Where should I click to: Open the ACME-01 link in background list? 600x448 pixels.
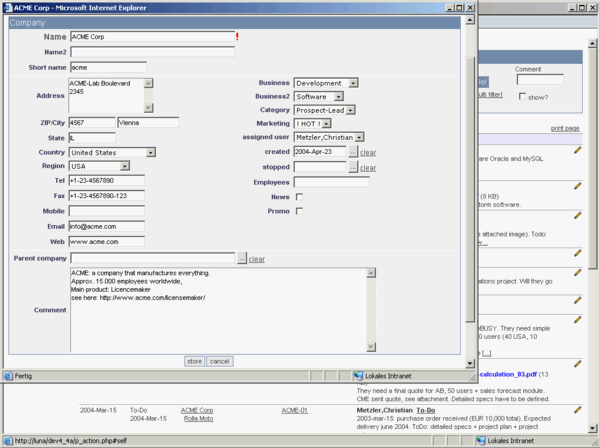tap(295, 410)
